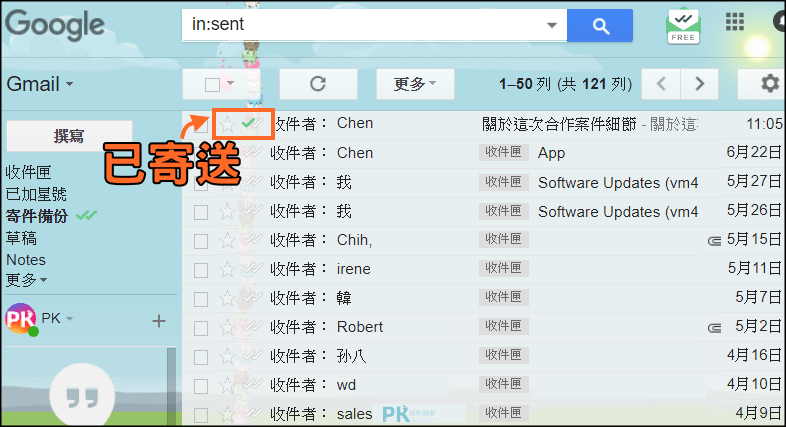Screen dimensions: 786x427
Task: Click the 收件匣 label on the irene row
Action: [x=503, y=268]
